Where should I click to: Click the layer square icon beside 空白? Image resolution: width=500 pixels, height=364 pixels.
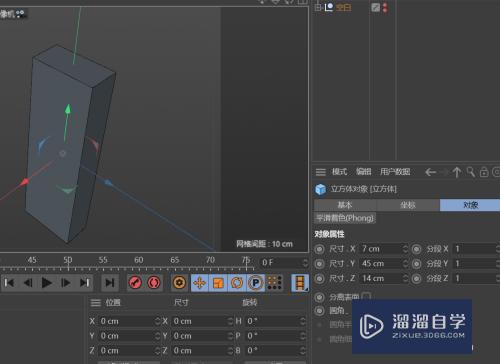tap(376, 7)
